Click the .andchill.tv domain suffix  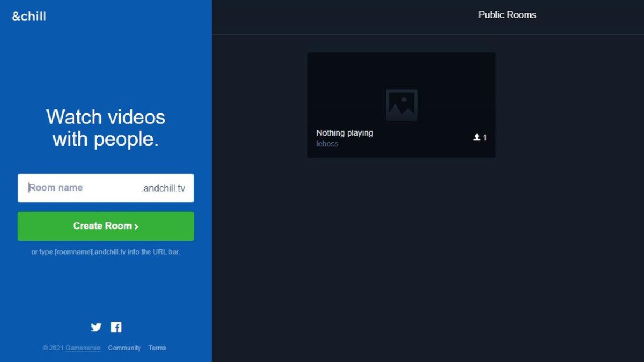click(164, 189)
